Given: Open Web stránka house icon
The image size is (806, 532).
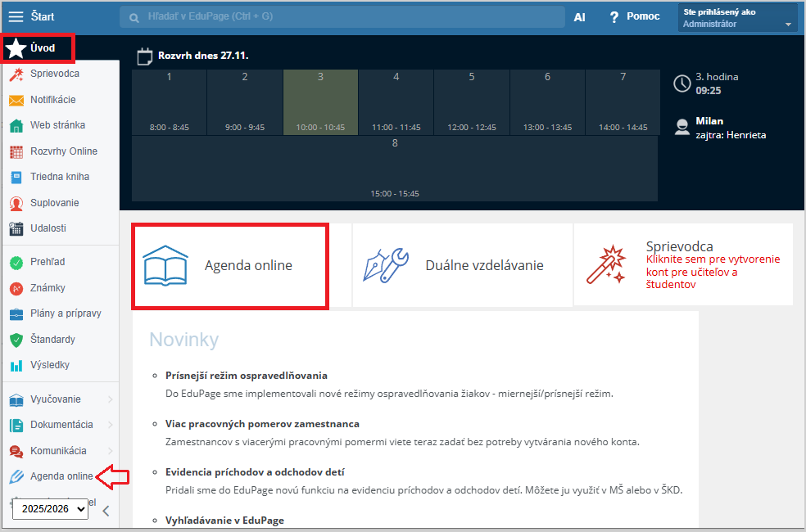Looking at the screenshot, I should click(16, 126).
